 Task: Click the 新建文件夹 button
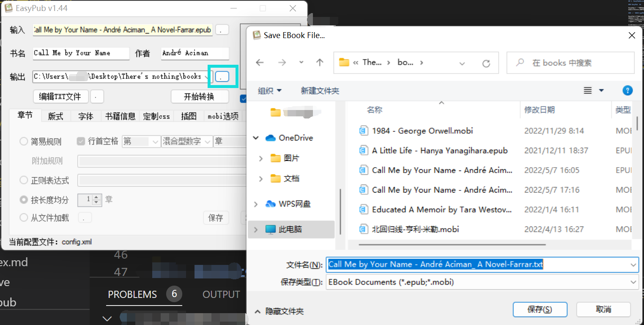pyautogui.click(x=320, y=91)
